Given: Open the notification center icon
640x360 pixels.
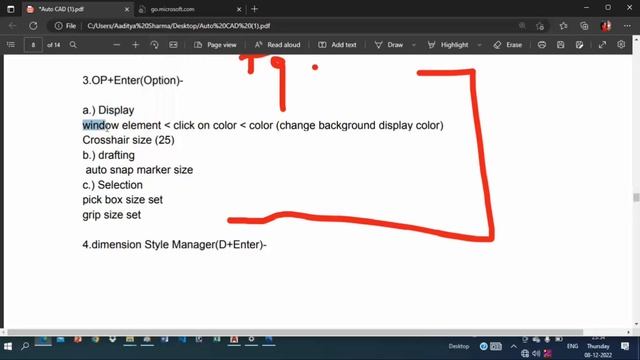Looking at the screenshot, I should coord(625,347).
